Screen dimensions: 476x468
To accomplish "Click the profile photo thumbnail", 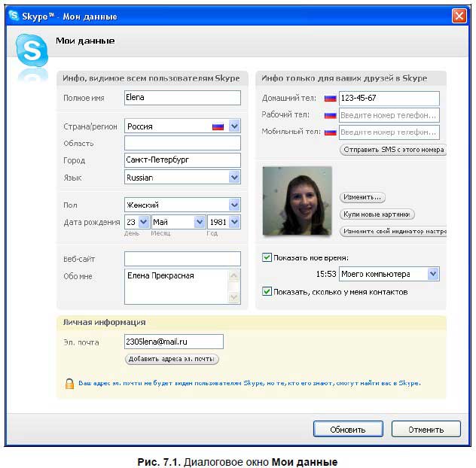I will [x=297, y=201].
